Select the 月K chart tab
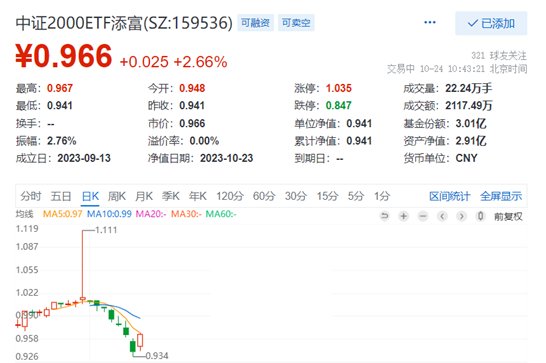Viewport: 546px width, 363px height. coord(144,196)
